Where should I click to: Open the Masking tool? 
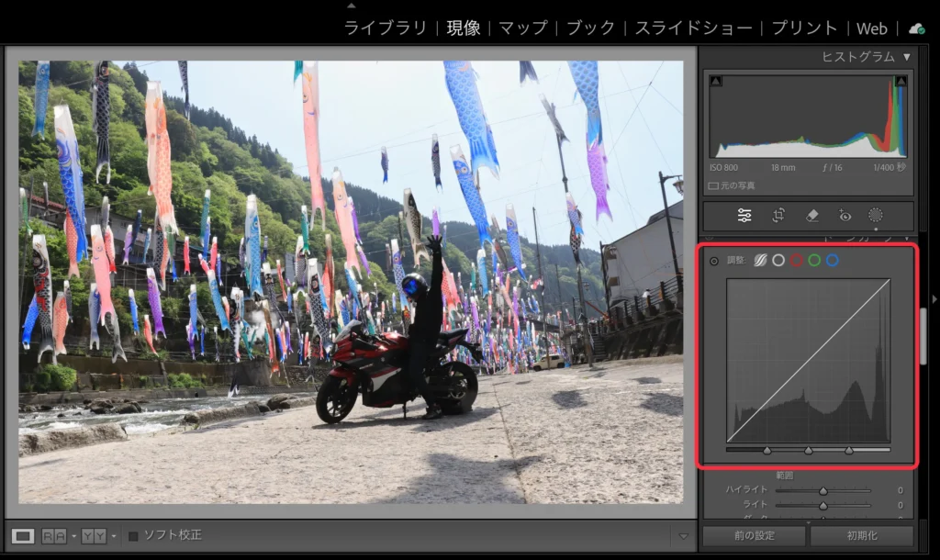(x=876, y=216)
